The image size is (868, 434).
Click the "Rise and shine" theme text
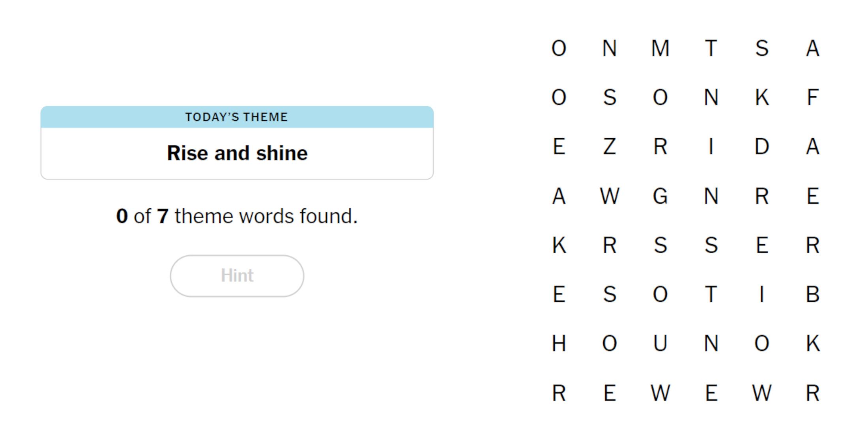pos(237,153)
